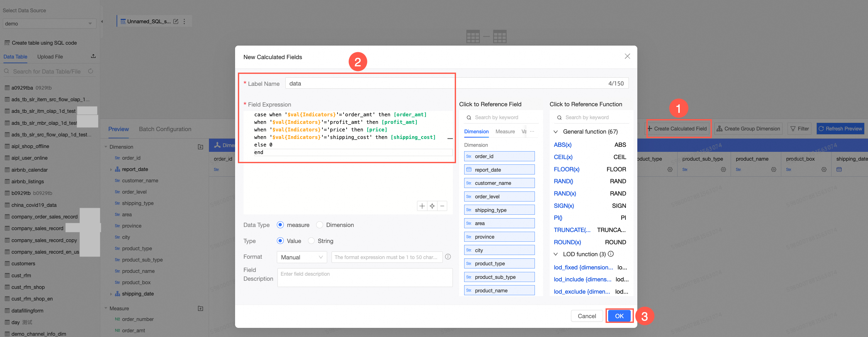Click the format expression input field
Viewport: 868px width, 337px height.
point(387,257)
